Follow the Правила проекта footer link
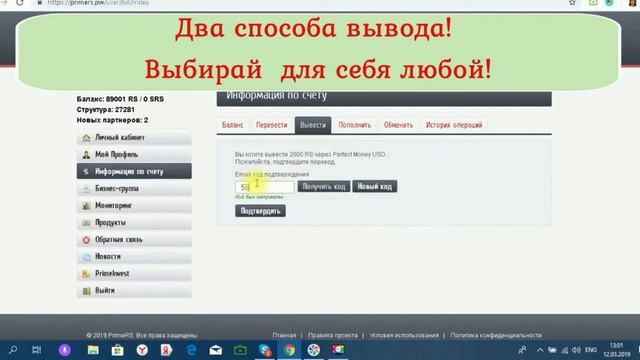The image size is (640, 360). (333, 336)
